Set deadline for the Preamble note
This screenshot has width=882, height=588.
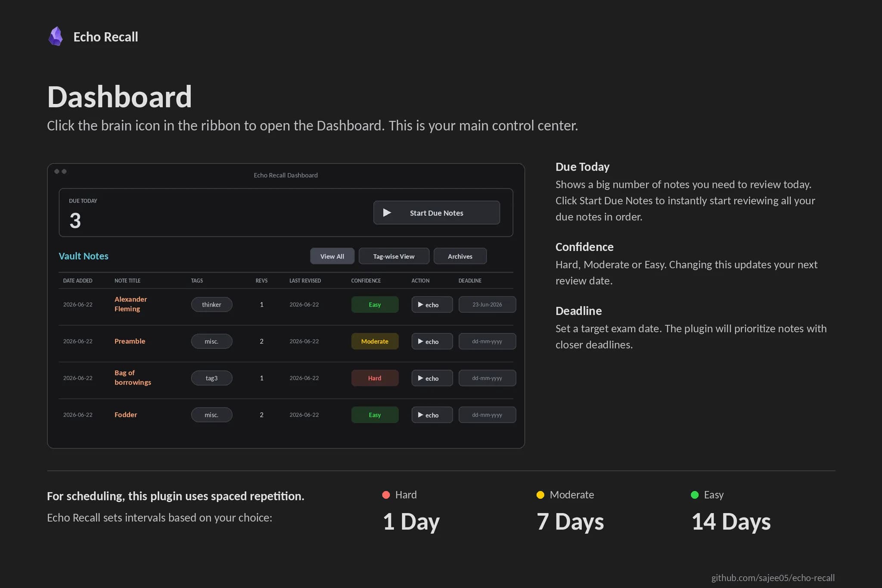[x=487, y=341]
